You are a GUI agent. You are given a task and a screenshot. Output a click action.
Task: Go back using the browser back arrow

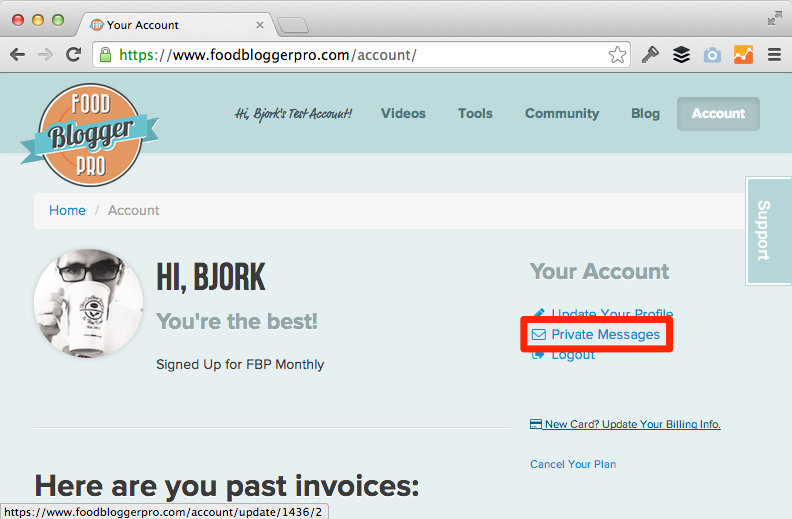click(x=18, y=55)
